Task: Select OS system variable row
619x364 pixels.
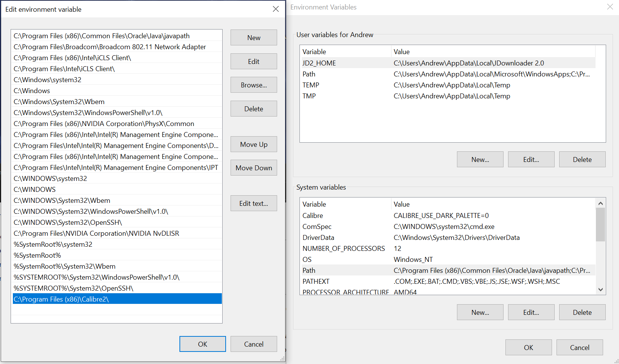Action: [x=448, y=259]
